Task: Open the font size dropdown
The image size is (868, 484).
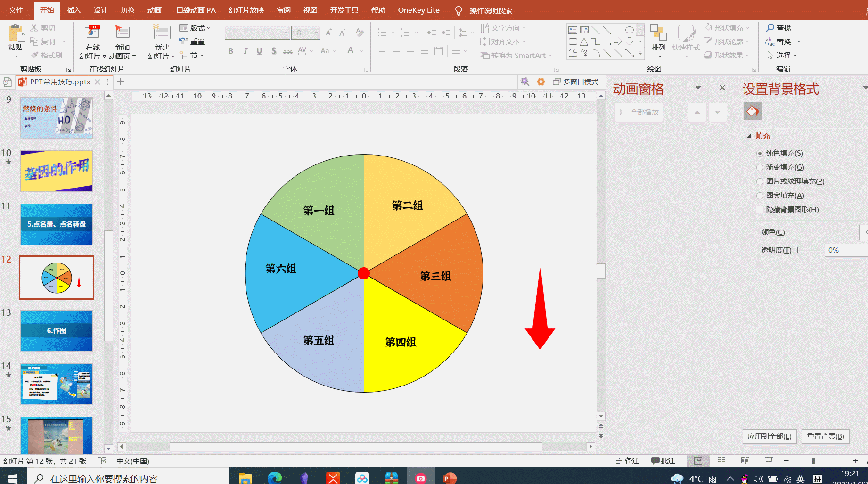Action: [x=316, y=33]
